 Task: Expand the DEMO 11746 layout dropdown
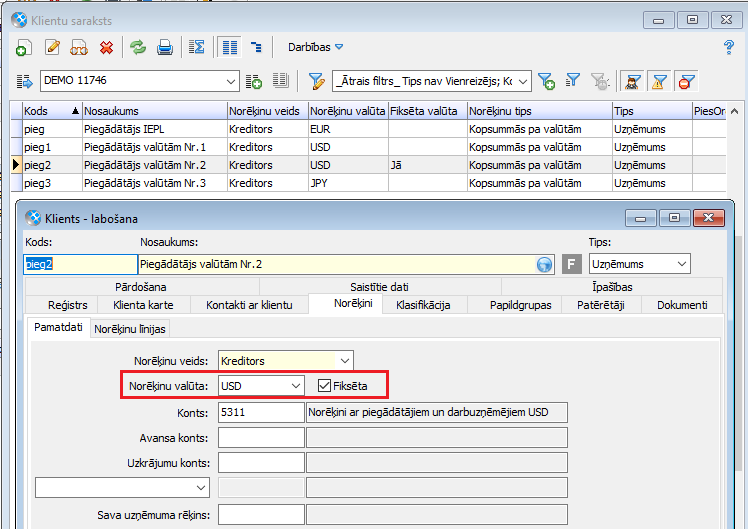231,82
